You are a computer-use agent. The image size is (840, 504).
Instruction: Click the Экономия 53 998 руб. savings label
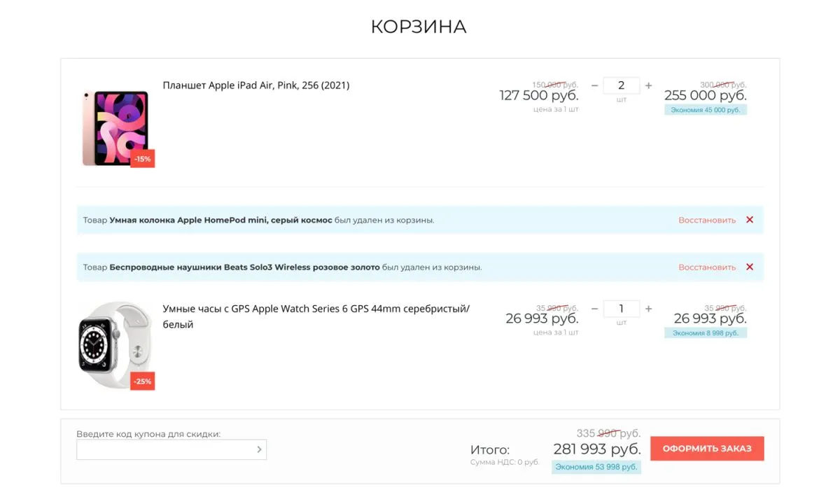pos(596,466)
